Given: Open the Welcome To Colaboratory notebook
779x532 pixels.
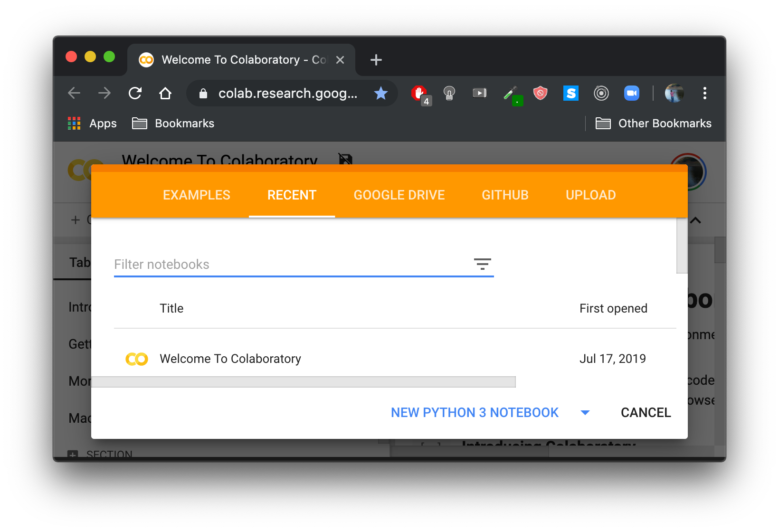Looking at the screenshot, I should pos(230,359).
